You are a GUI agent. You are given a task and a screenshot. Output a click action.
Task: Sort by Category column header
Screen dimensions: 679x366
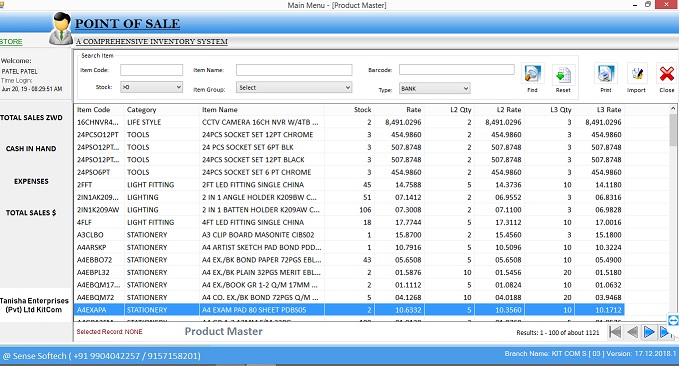point(161,110)
